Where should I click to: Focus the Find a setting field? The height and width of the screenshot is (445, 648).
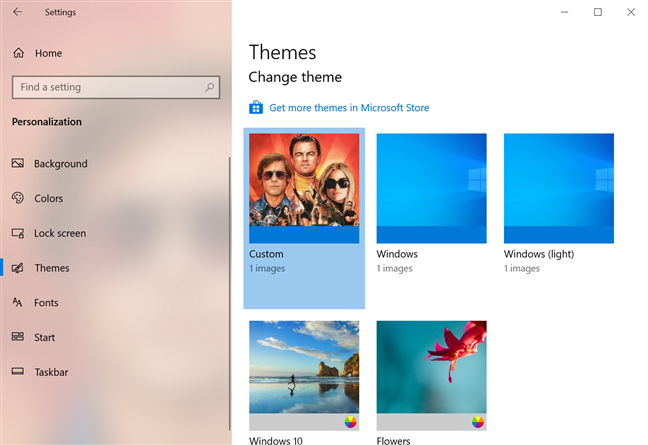click(116, 87)
